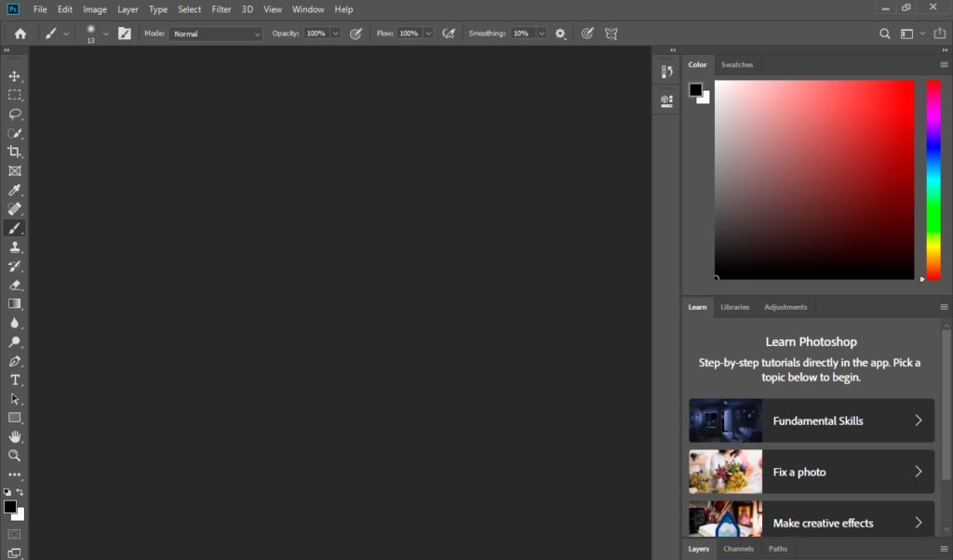Expand the Opacity slider dropdown arrow

335,33
